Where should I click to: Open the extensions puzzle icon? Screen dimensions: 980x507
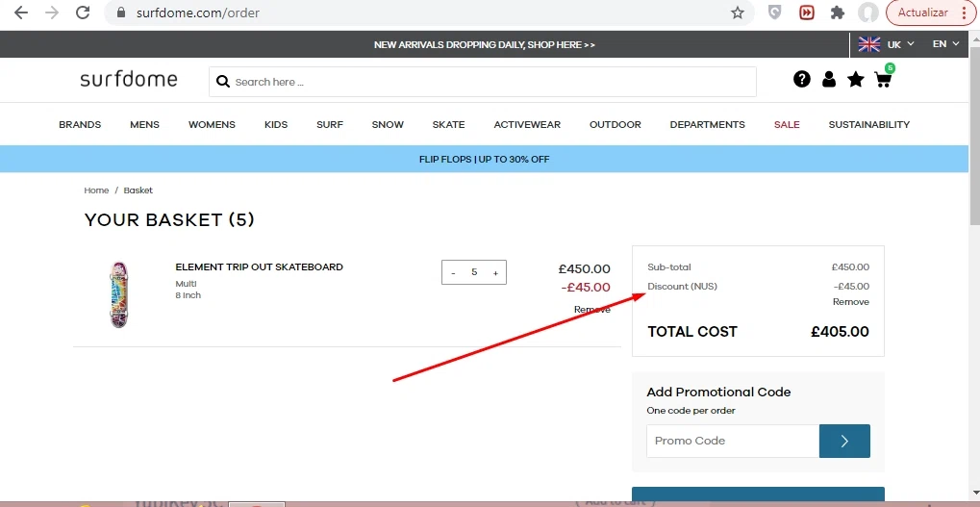[838, 13]
